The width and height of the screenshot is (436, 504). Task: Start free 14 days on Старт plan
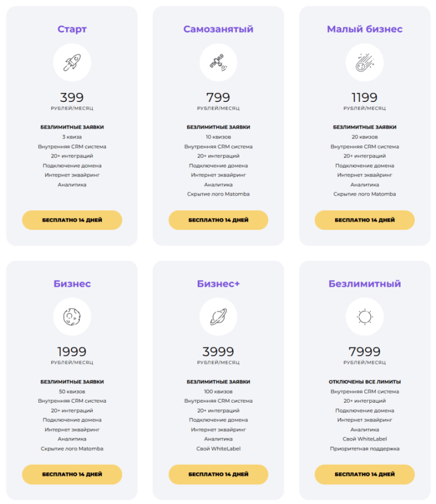pos(72,220)
